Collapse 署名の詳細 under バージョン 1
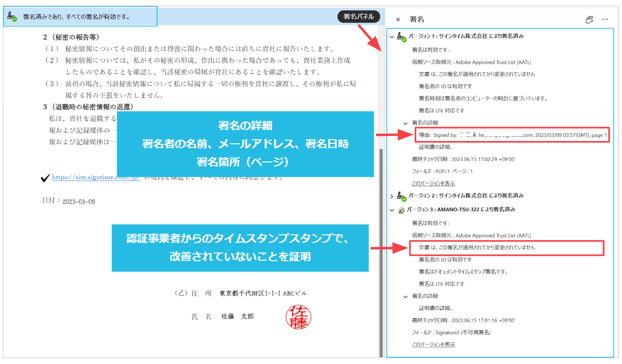This screenshot has width=622, height=364. 405,123
